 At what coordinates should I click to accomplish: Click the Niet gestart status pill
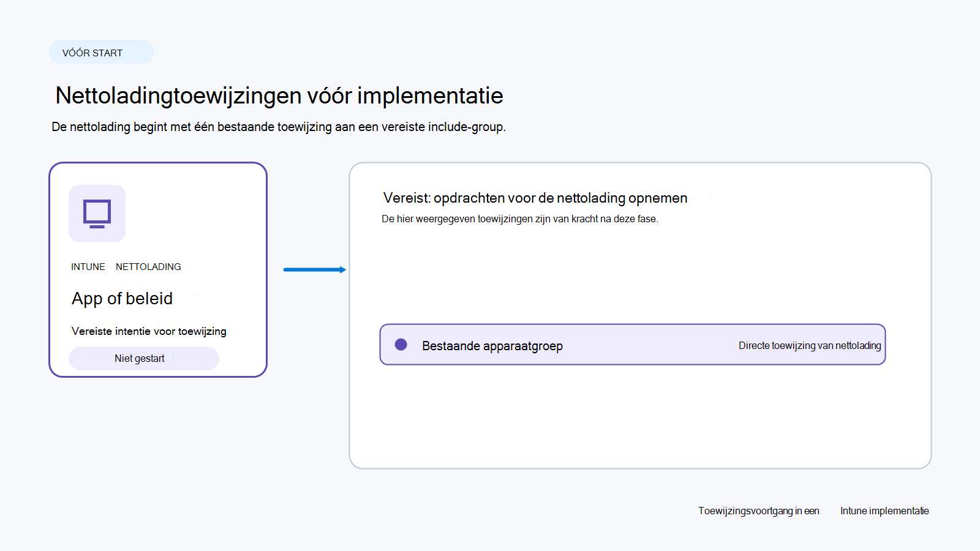[x=144, y=358]
